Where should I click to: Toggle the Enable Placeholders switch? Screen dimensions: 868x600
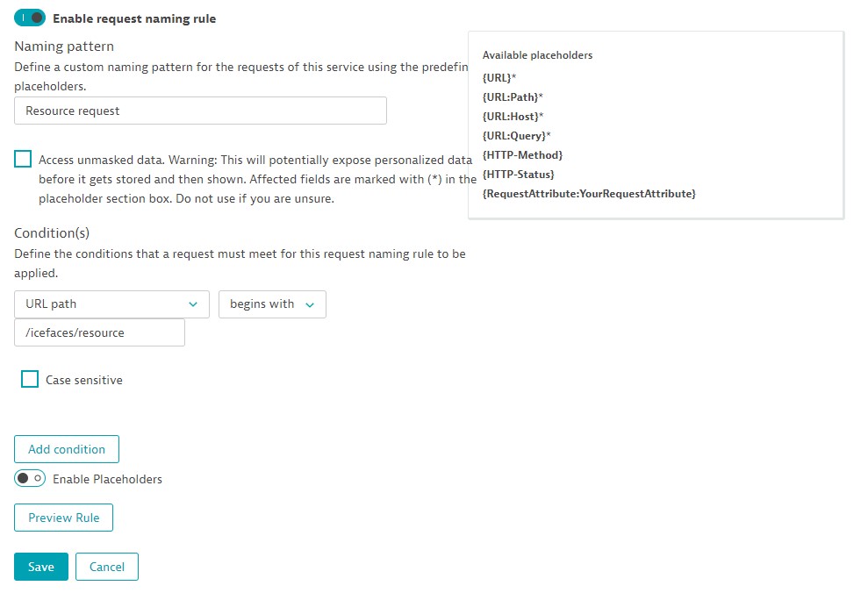30,478
